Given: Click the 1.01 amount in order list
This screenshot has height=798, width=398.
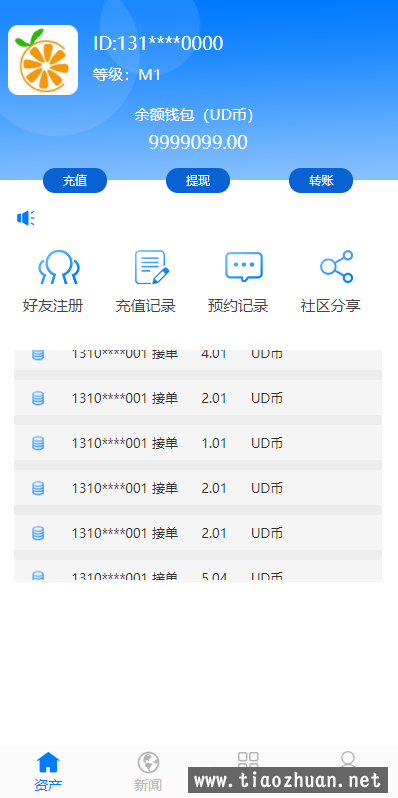Looking at the screenshot, I should 214,443.
